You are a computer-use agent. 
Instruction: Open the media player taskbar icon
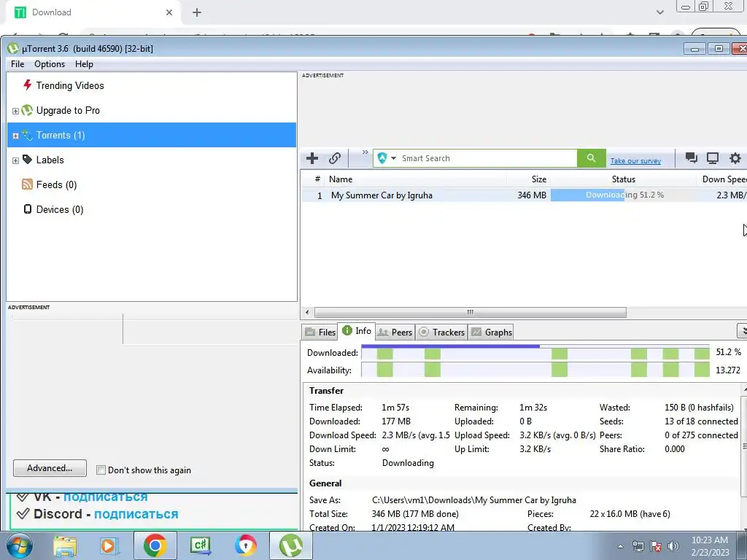click(x=109, y=546)
